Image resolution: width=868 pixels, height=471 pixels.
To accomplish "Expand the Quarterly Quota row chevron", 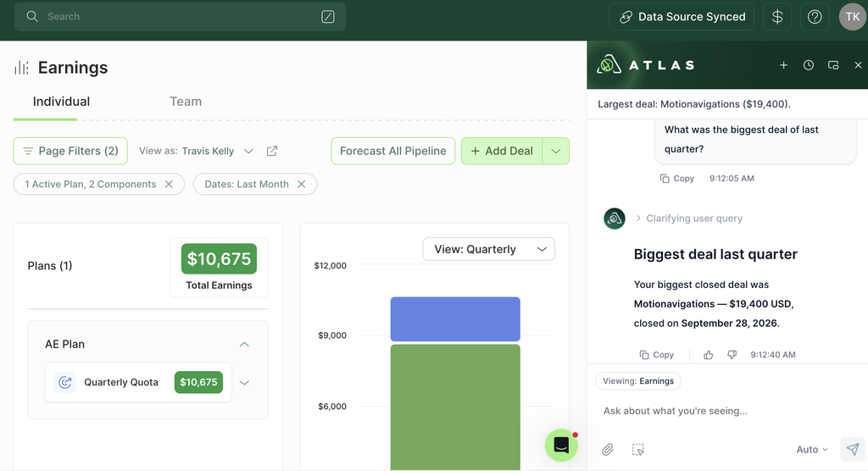I will point(244,382).
